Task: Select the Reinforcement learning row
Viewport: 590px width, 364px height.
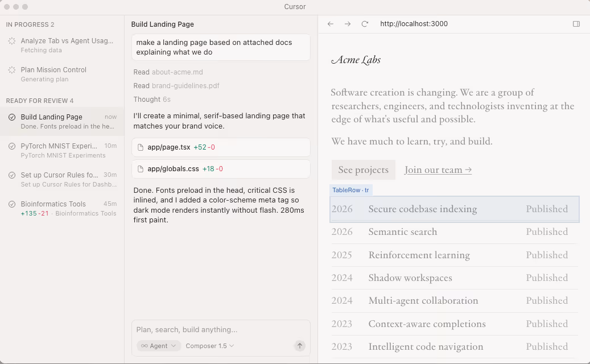Action: (455, 255)
